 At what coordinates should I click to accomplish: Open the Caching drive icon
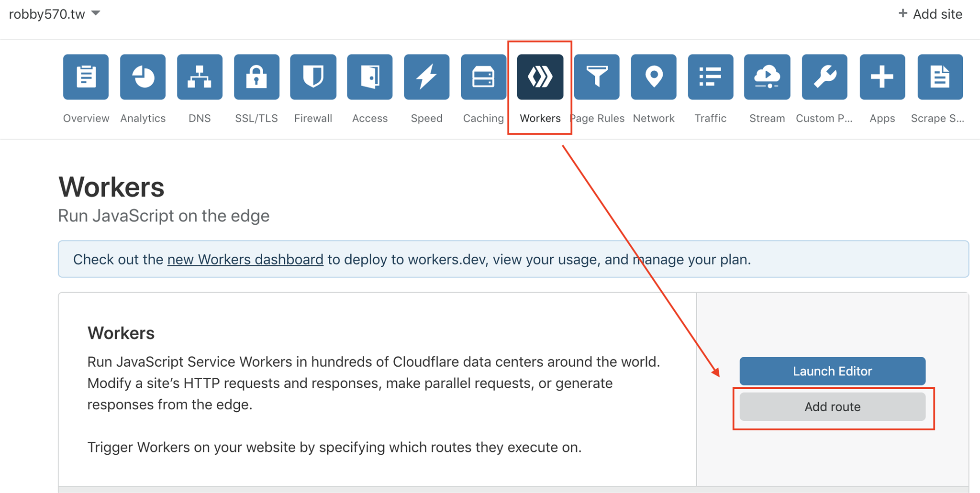[x=483, y=77]
